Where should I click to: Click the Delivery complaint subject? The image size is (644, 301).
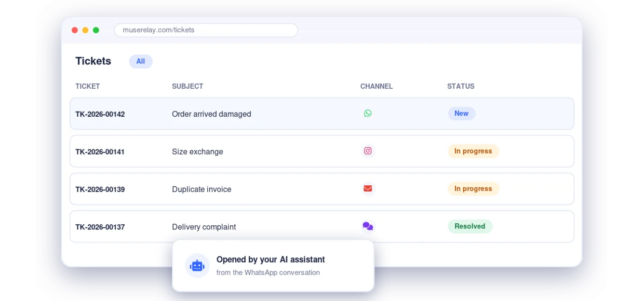click(x=204, y=227)
